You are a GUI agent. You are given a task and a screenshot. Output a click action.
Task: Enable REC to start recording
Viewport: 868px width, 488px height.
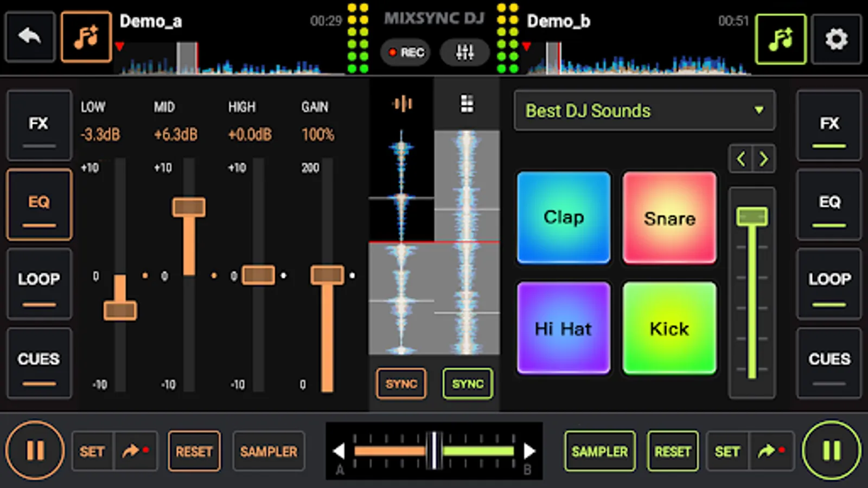tap(405, 52)
